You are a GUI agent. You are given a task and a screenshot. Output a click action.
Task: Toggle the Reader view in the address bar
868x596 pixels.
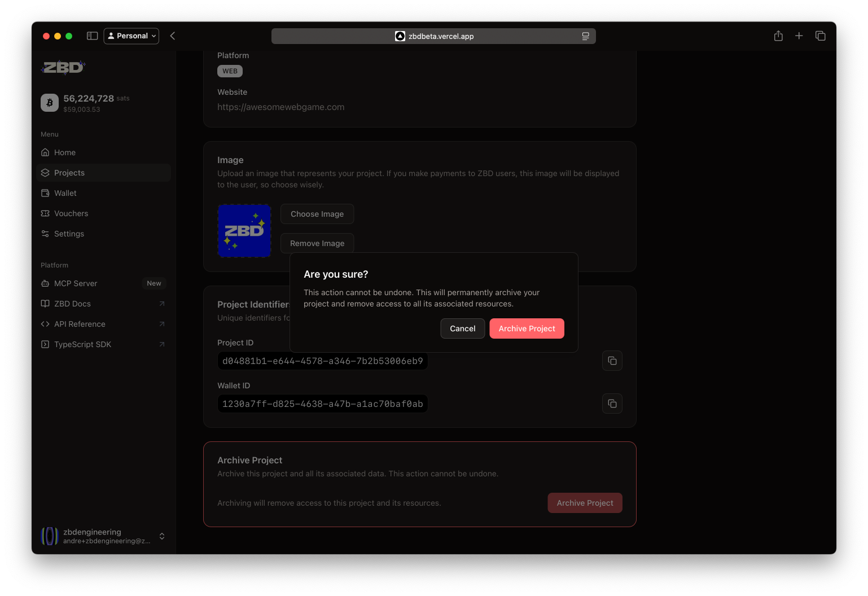585,36
